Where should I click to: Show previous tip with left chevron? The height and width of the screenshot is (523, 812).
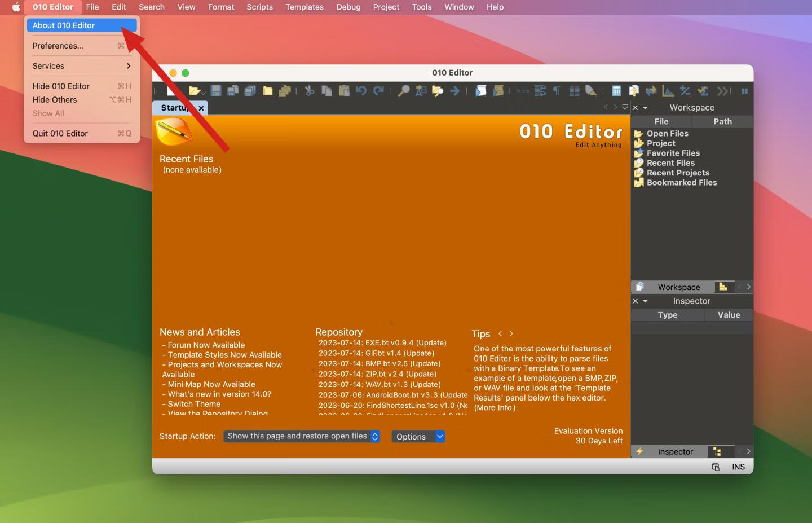click(500, 334)
